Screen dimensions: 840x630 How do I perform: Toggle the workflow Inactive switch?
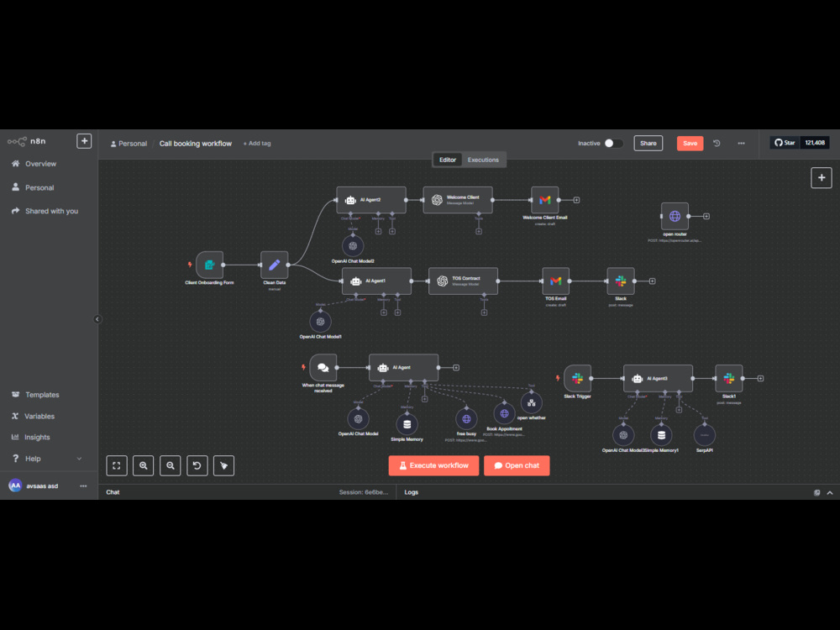pos(613,143)
